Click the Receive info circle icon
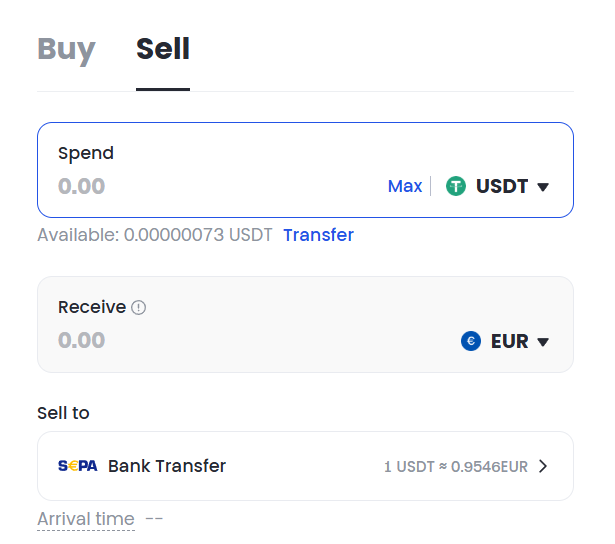This screenshot has height=544, width=615. click(x=138, y=307)
